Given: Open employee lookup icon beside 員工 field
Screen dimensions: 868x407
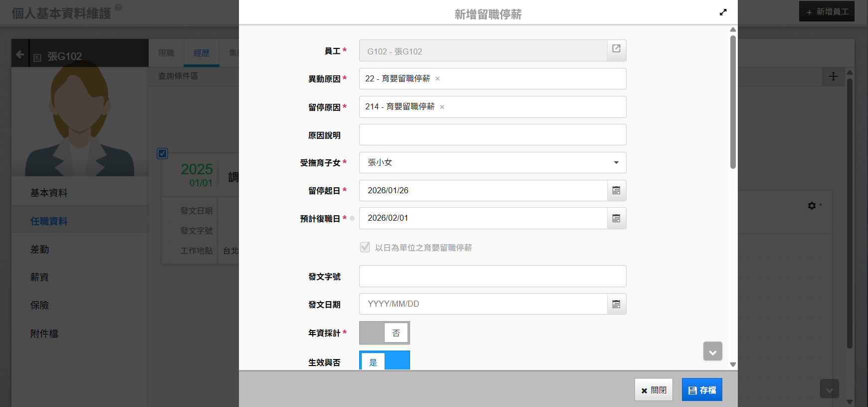Looking at the screenshot, I should point(616,50).
